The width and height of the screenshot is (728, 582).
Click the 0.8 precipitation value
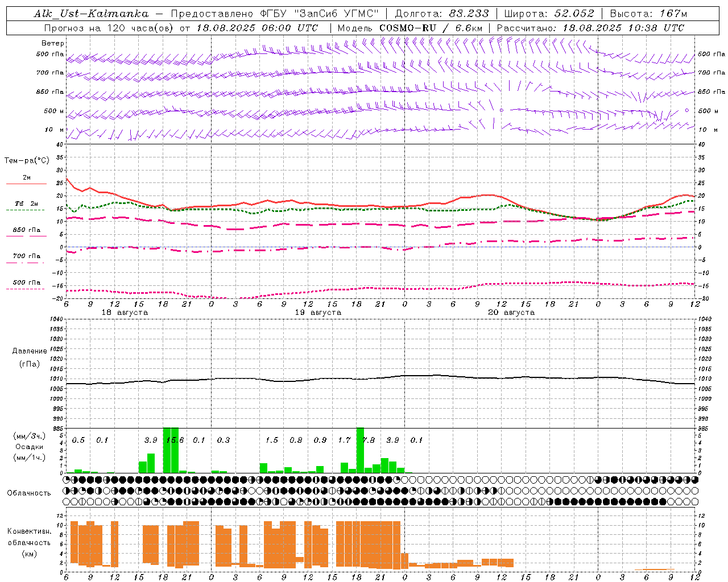click(296, 440)
